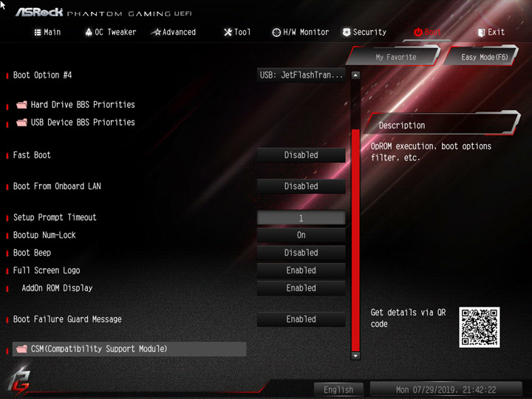Viewport: 532px width, 399px height.
Task: Click the OC Tweaker flame icon
Action: click(x=89, y=33)
